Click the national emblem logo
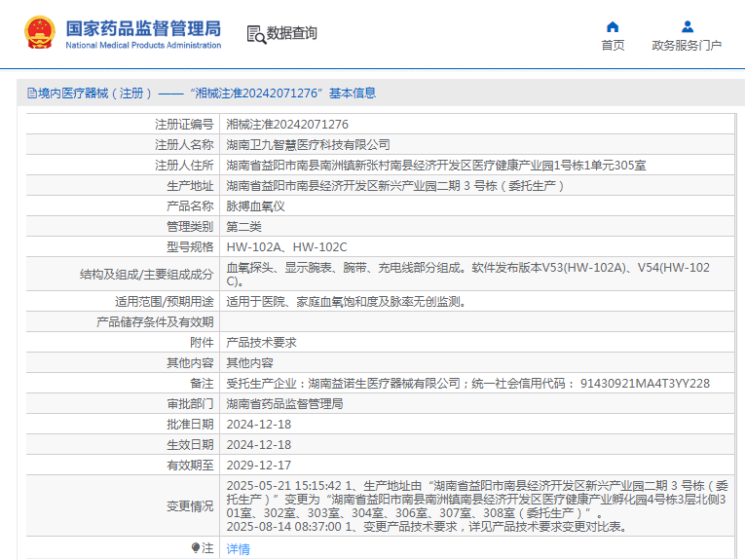 point(39,33)
